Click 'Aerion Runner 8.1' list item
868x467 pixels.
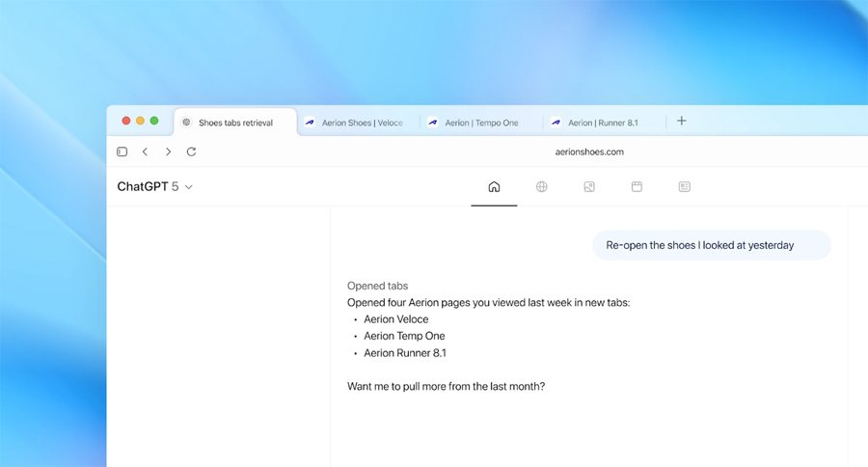405,353
